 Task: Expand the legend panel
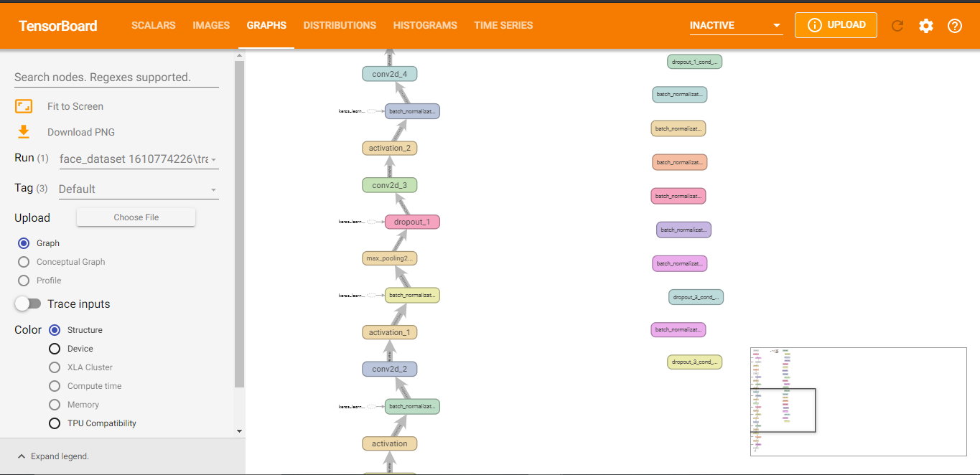coord(53,456)
